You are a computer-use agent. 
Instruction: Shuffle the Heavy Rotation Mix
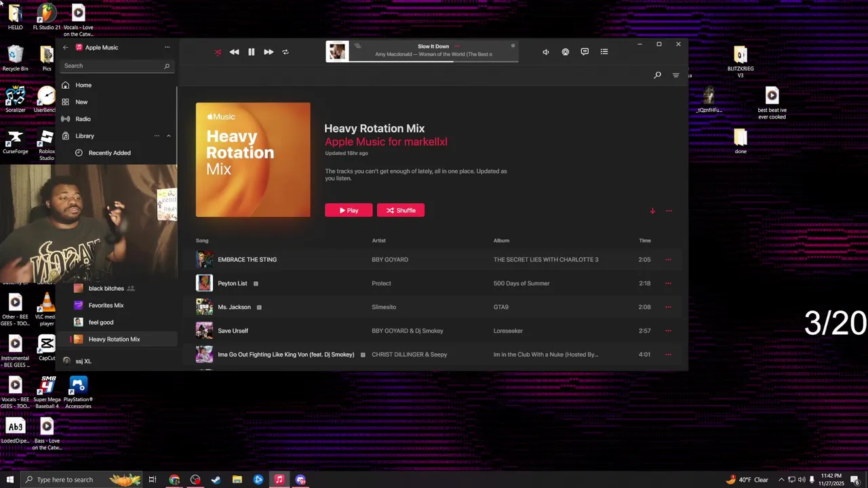click(x=401, y=210)
